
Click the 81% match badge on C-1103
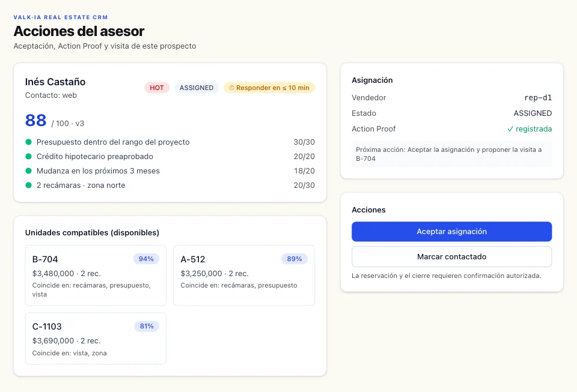pyautogui.click(x=147, y=326)
